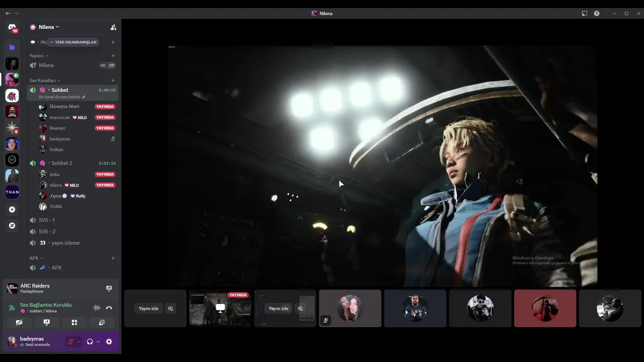Click the monitor icon on the YAYINDA stream thumbnail
This screenshot has height=362, width=644.
[220, 308]
